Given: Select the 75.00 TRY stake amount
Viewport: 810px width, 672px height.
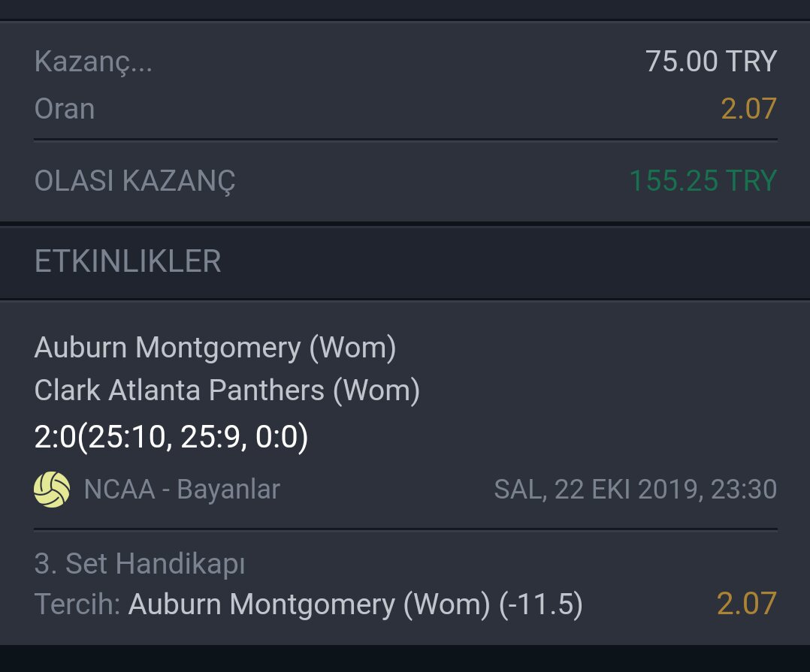Looking at the screenshot, I should [x=710, y=62].
